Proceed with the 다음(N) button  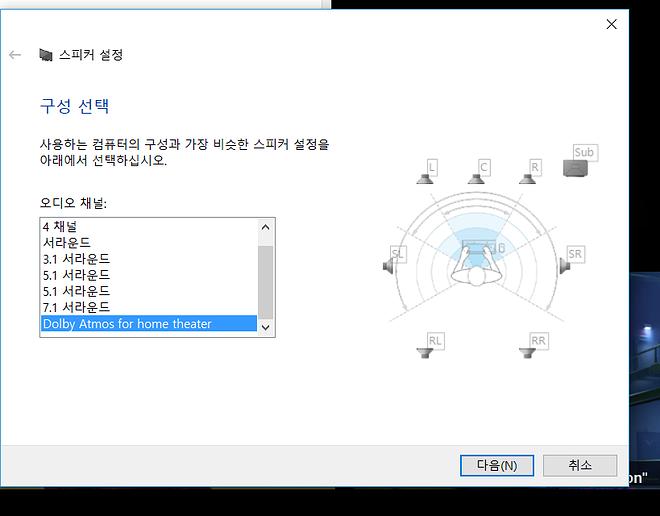click(497, 465)
